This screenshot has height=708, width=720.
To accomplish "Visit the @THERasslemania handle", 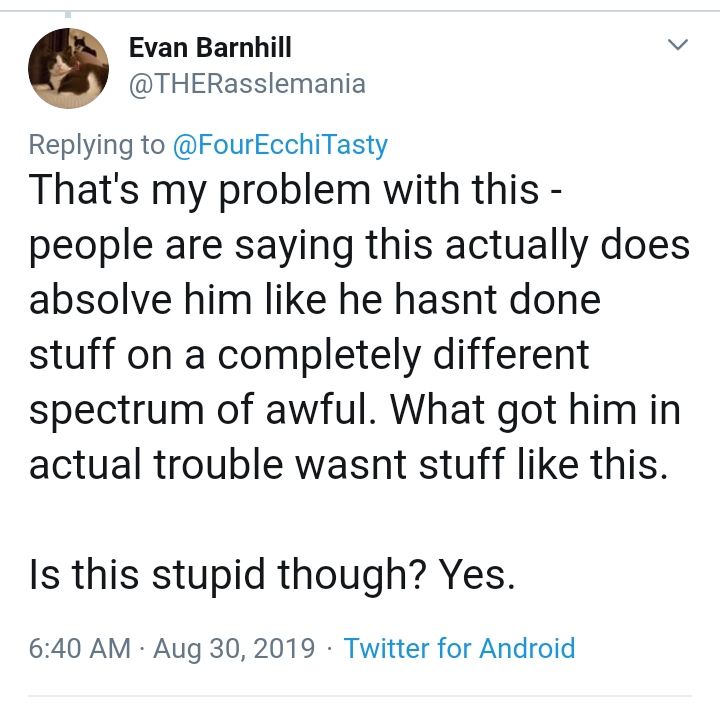I will [x=247, y=84].
